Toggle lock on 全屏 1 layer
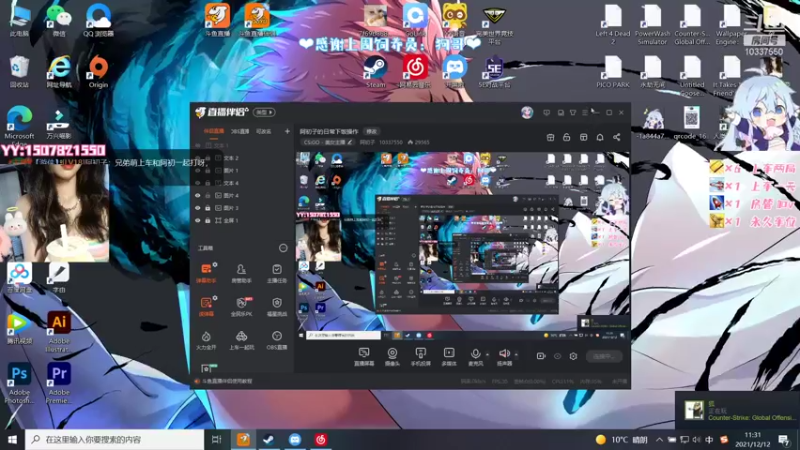800x450 pixels. 208,220
